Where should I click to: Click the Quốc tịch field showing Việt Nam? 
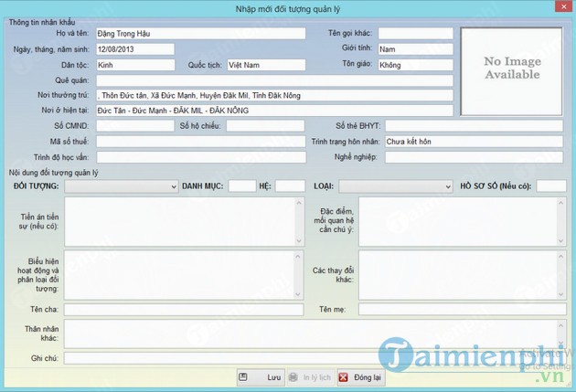click(x=266, y=65)
